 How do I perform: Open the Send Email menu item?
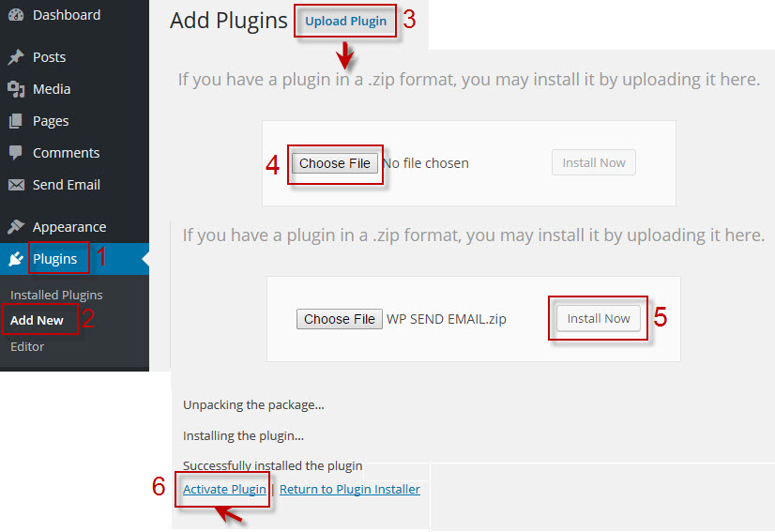point(67,185)
